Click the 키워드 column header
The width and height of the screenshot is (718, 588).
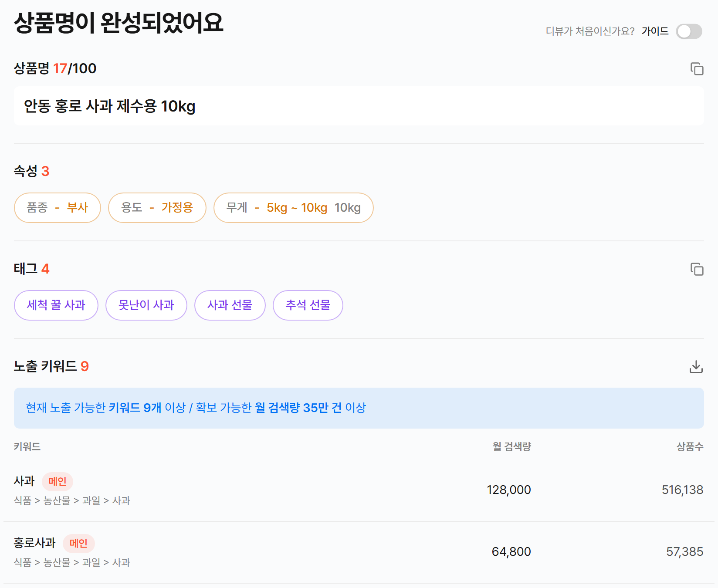(x=27, y=446)
